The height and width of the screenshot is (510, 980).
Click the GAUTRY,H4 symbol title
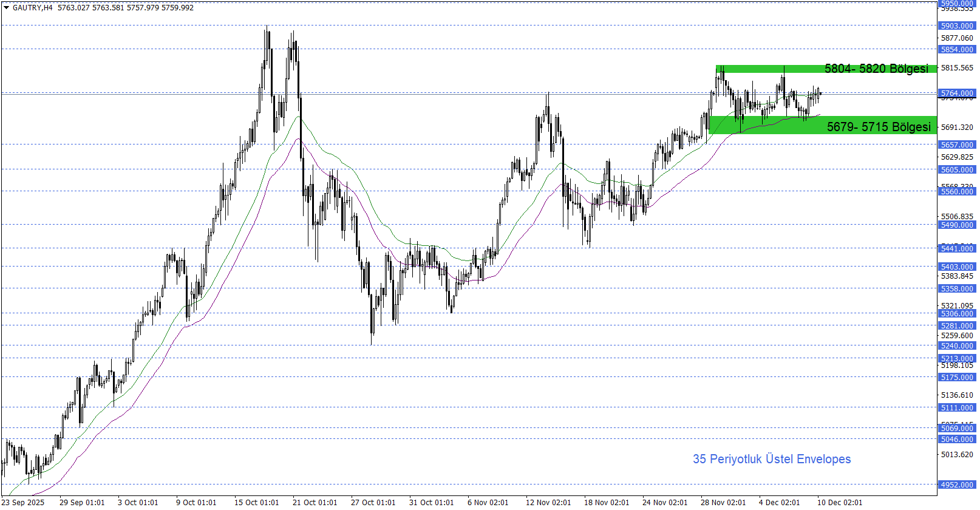33,8
